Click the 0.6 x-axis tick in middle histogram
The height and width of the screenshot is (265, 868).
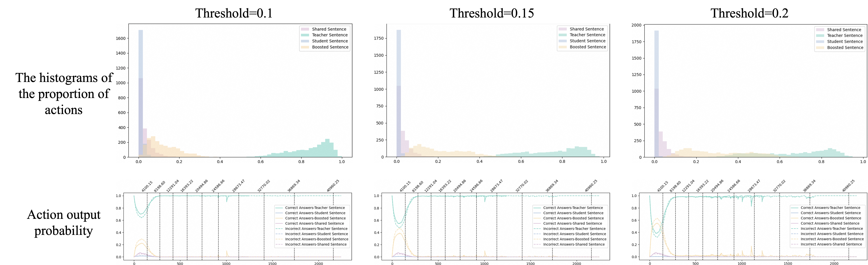pyautogui.click(x=521, y=161)
